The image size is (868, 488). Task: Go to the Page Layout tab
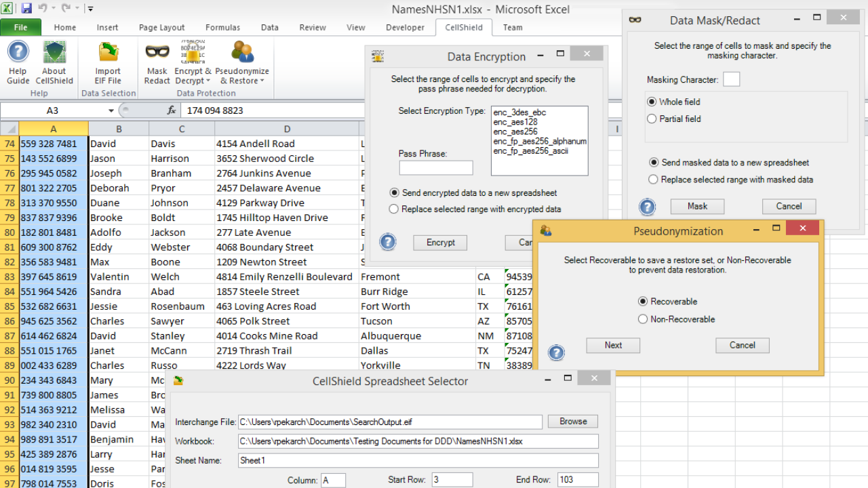[x=162, y=28]
